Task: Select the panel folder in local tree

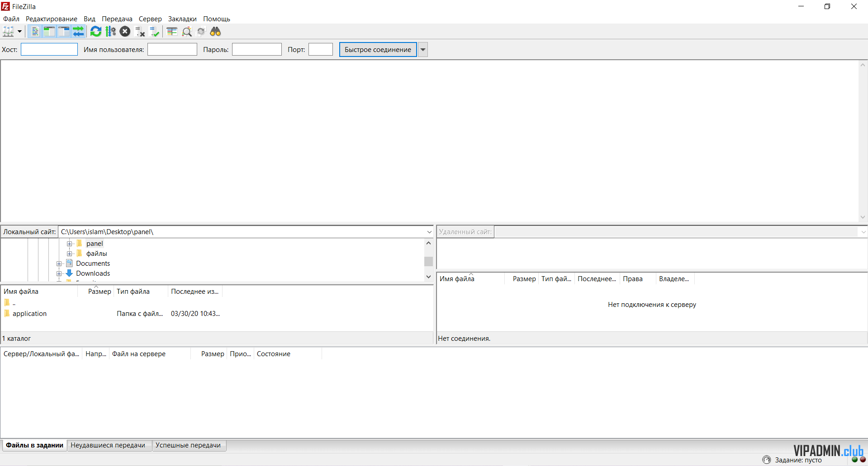Action: click(x=95, y=244)
